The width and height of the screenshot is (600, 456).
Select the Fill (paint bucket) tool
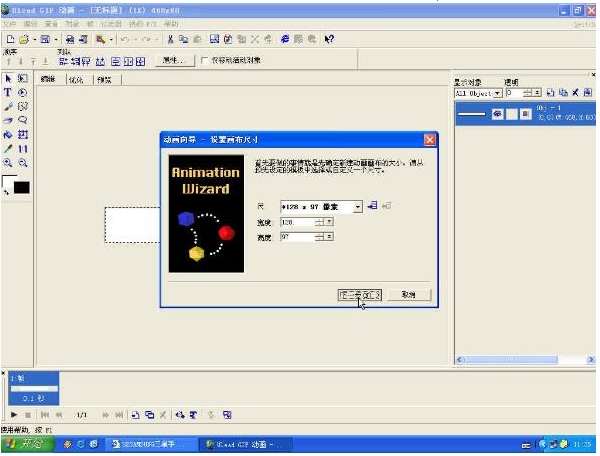8,135
